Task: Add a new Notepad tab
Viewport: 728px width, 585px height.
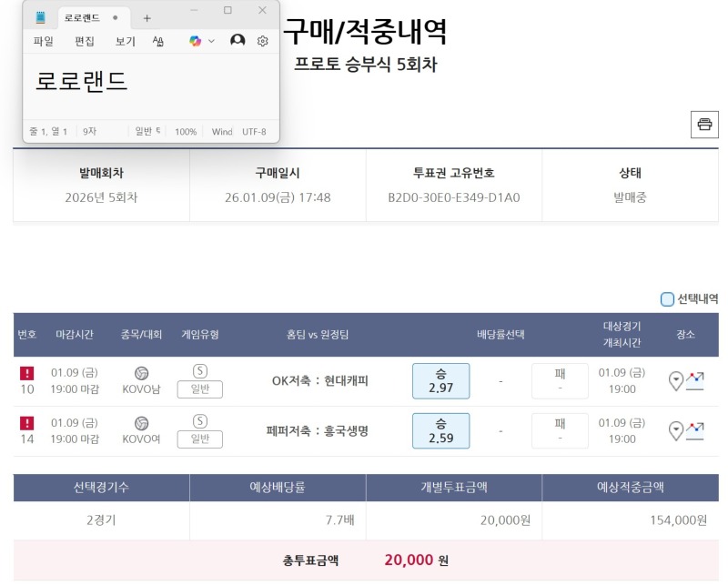Action: click(147, 17)
